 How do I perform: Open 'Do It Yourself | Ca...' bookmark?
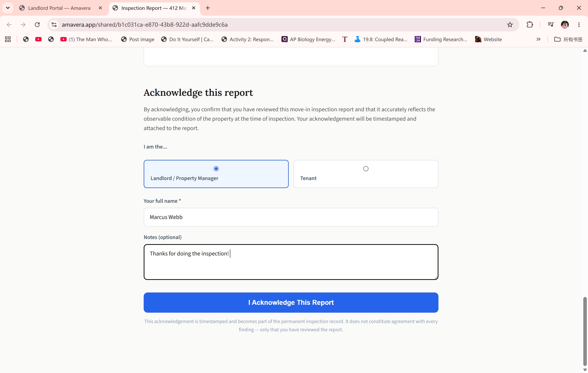[187, 39]
